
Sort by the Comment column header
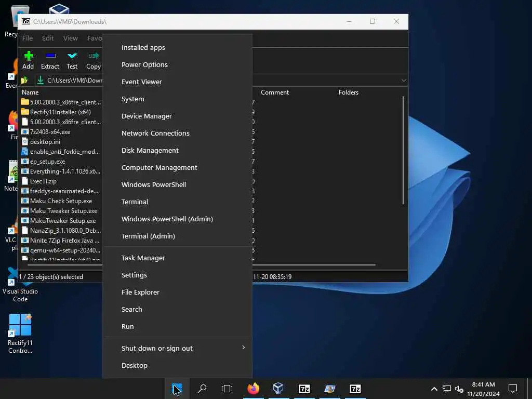[x=275, y=92]
